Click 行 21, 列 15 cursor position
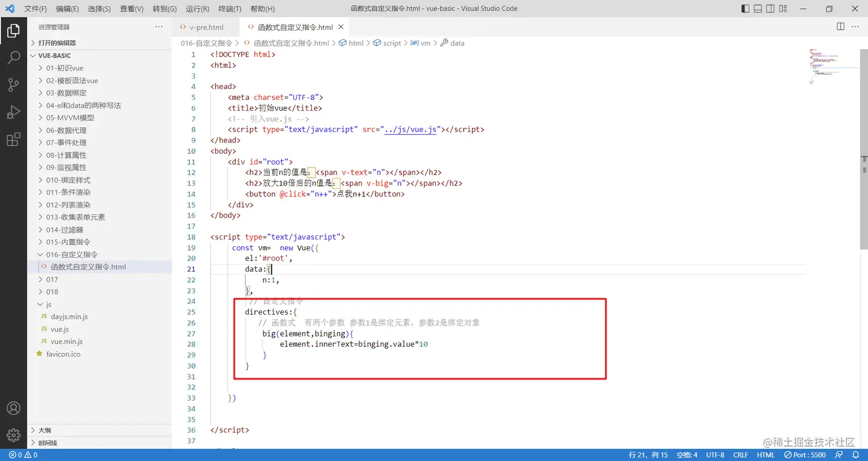Screen dimensions: 868x461 [648, 455]
